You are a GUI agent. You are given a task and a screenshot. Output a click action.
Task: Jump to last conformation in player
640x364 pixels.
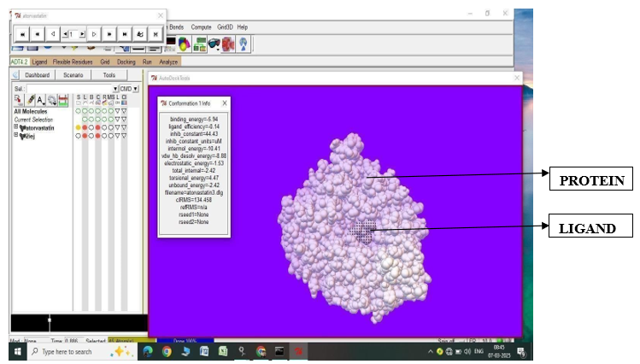pyautogui.click(x=125, y=33)
